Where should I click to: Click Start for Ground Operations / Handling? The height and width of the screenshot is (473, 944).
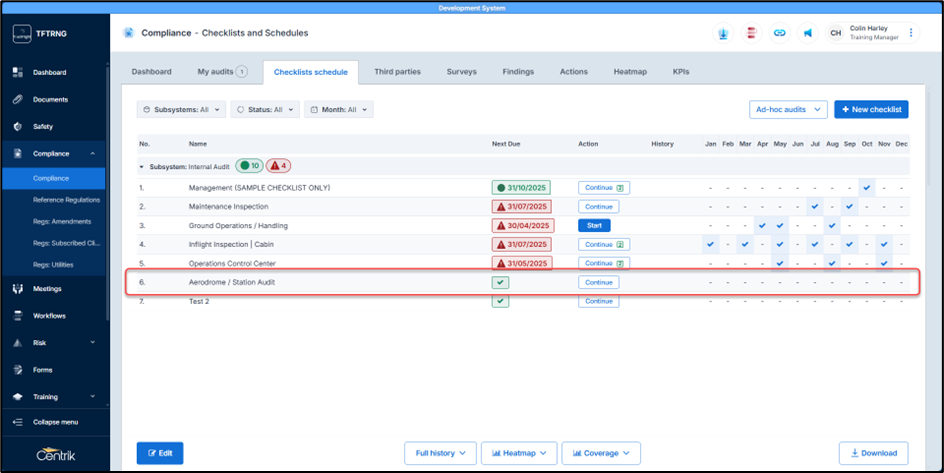(594, 226)
